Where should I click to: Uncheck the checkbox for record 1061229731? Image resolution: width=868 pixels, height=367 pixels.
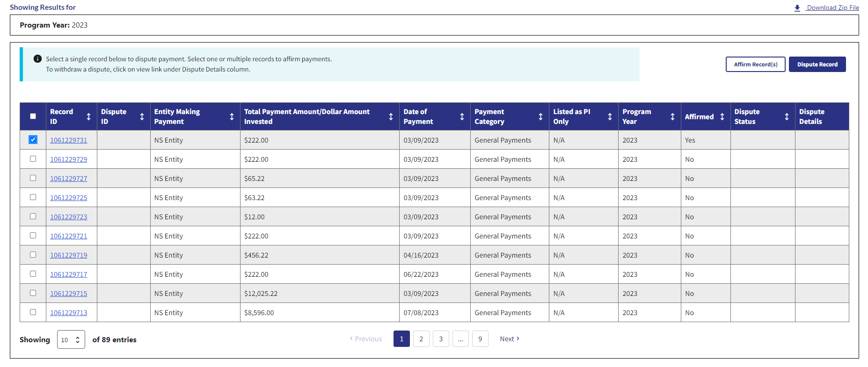pos(33,140)
